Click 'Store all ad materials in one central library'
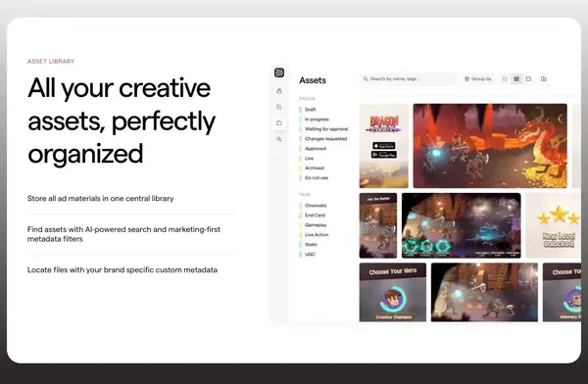The height and width of the screenshot is (384, 588). (101, 199)
